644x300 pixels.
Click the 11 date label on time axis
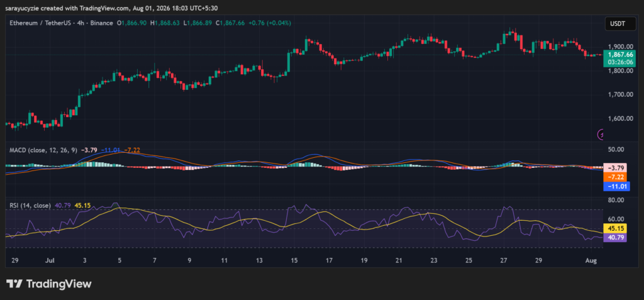point(225,260)
